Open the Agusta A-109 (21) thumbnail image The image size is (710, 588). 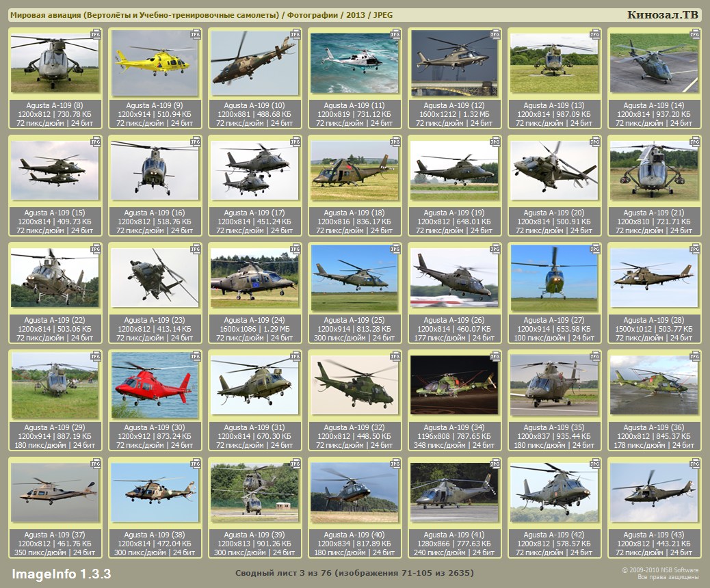tap(654, 171)
